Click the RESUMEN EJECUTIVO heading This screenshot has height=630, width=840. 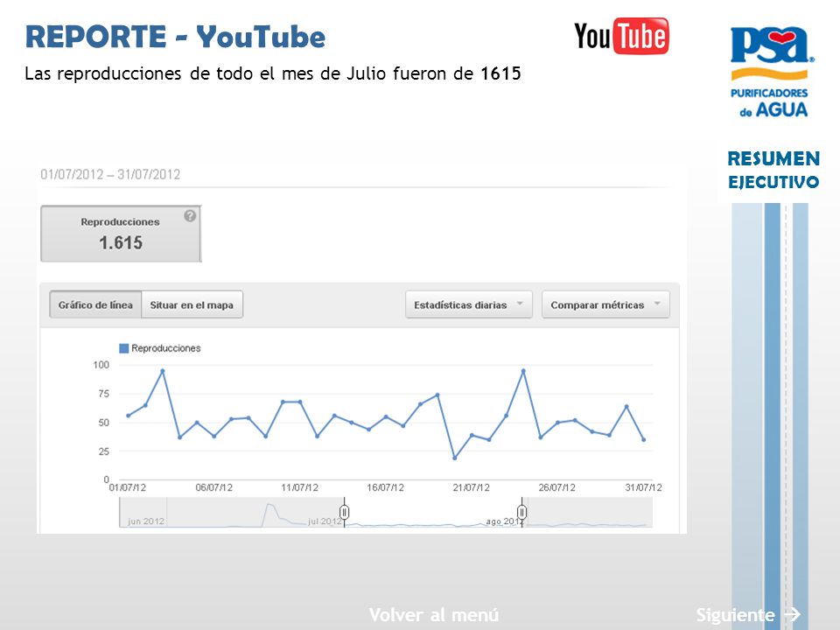pyautogui.click(x=773, y=170)
